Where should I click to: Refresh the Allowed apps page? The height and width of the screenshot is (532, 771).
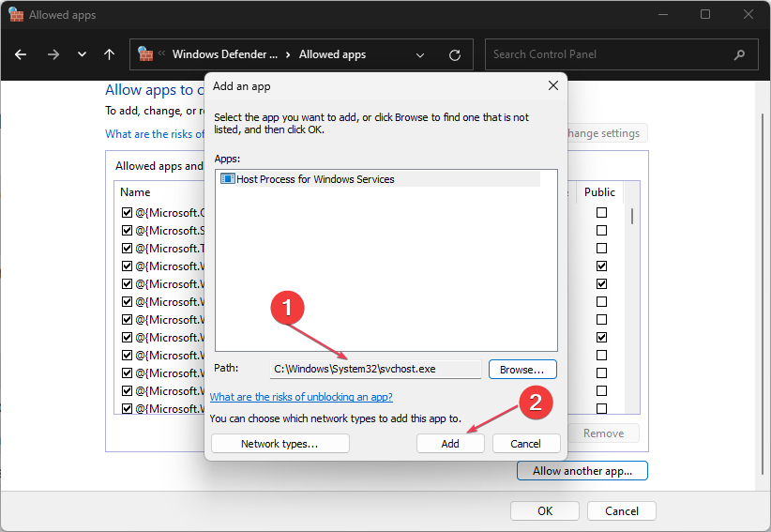tap(455, 55)
